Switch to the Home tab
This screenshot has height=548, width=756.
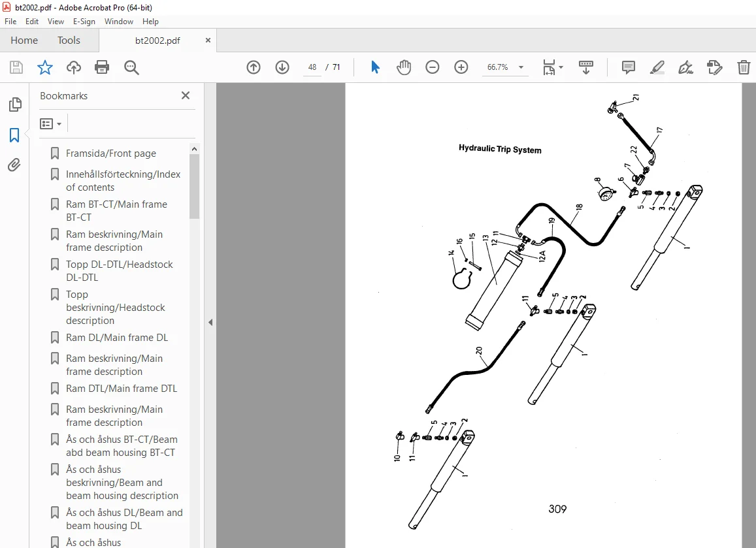24,40
